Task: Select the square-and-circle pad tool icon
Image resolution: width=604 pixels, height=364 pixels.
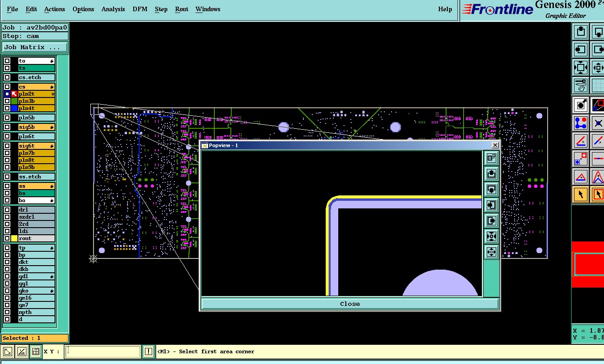Action: [581, 159]
